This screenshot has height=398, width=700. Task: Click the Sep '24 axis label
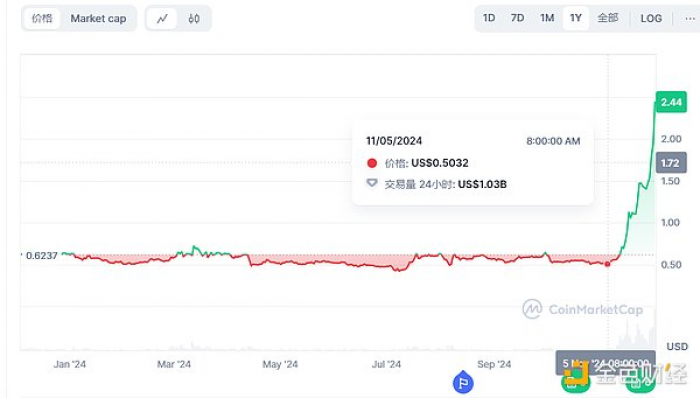point(494,364)
